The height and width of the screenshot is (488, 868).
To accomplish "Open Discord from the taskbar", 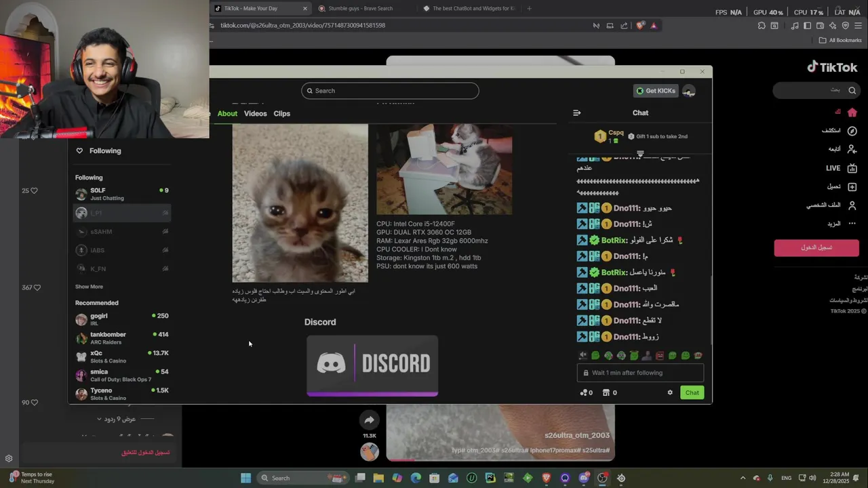I will (584, 478).
